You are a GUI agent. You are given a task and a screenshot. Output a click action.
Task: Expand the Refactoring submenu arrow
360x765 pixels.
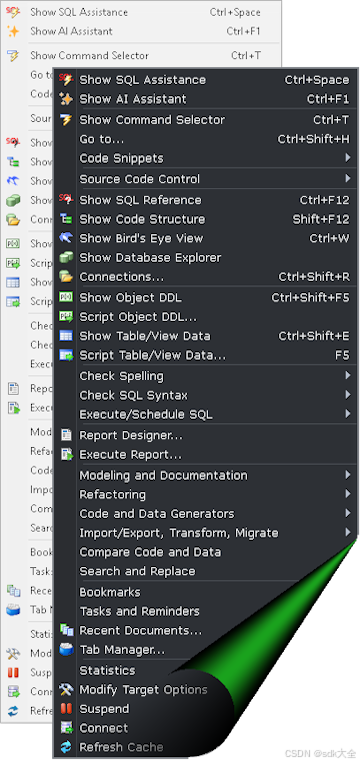pyautogui.click(x=348, y=494)
